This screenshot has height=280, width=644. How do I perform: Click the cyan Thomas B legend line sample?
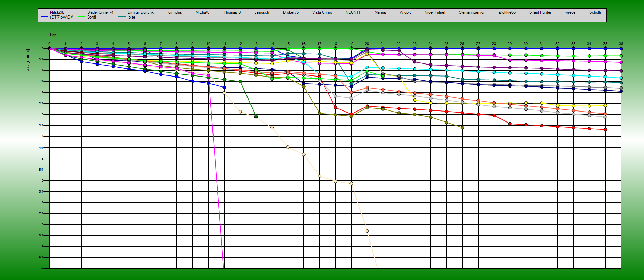pyautogui.click(x=218, y=12)
